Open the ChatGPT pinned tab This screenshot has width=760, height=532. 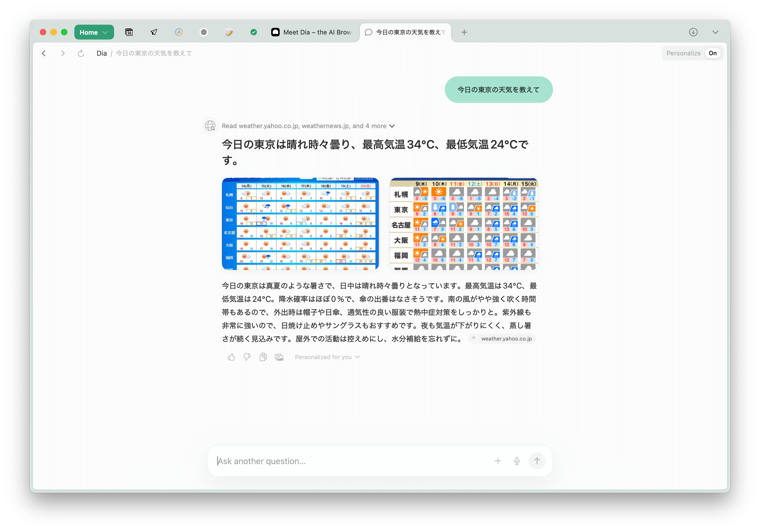pos(204,32)
